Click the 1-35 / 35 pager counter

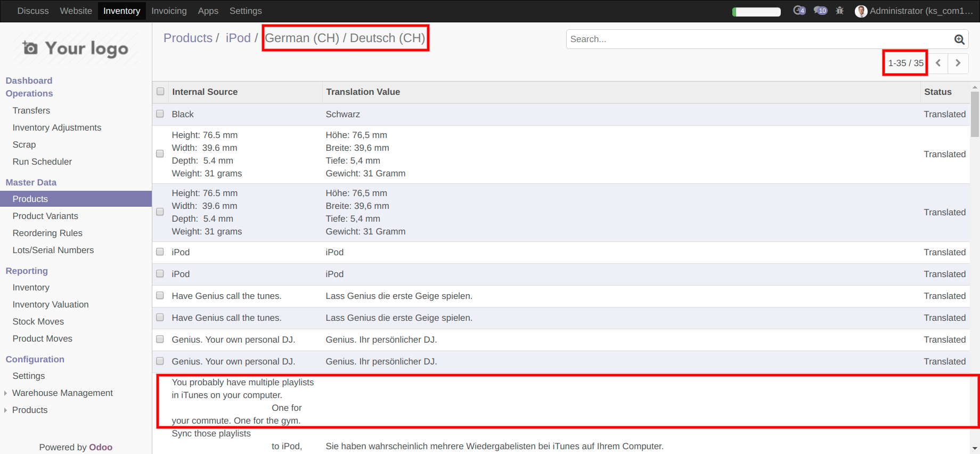coord(905,63)
